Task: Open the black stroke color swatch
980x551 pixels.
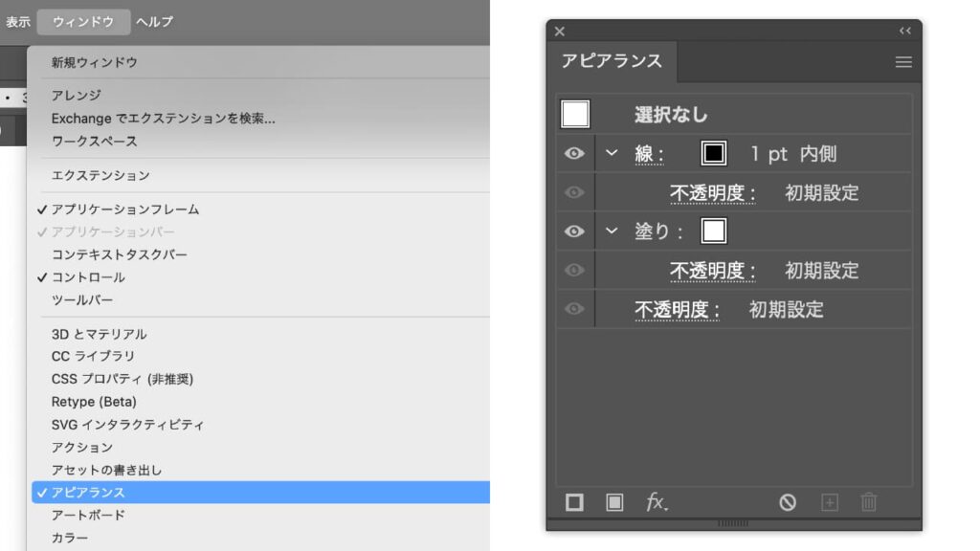Action: click(713, 153)
